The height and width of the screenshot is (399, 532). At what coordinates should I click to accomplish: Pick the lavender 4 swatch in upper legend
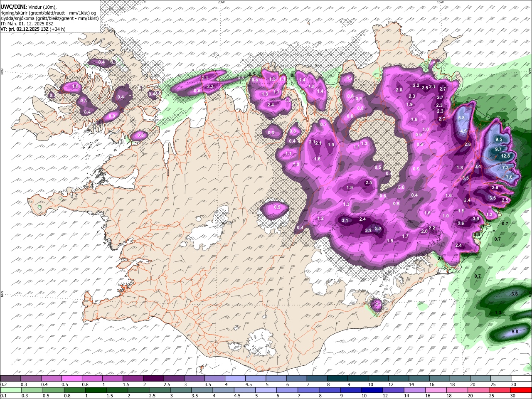235,379
